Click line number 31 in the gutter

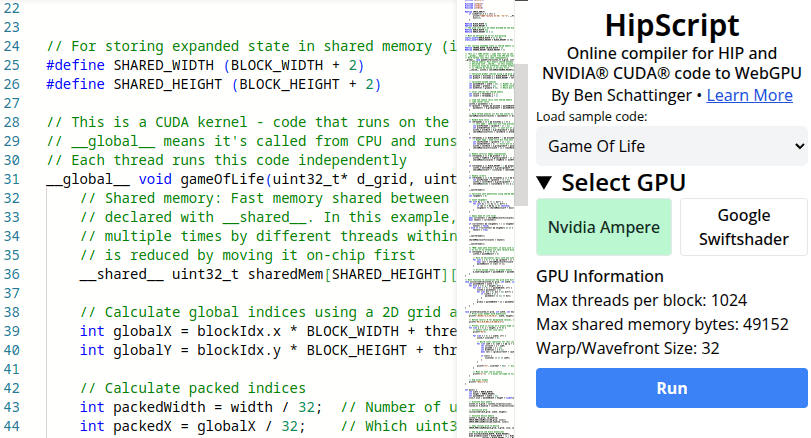[x=13, y=180]
